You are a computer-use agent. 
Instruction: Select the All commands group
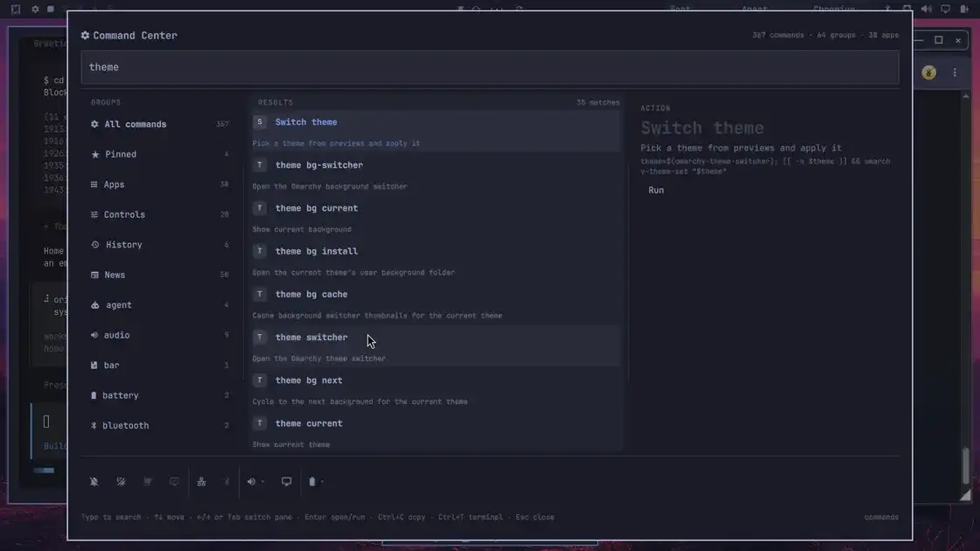pyautogui.click(x=160, y=124)
